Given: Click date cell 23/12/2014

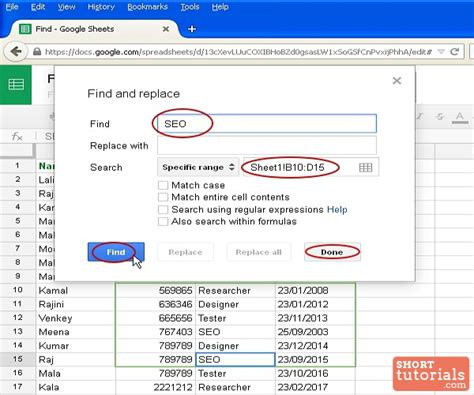Looking at the screenshot, I should coord(315,346).
